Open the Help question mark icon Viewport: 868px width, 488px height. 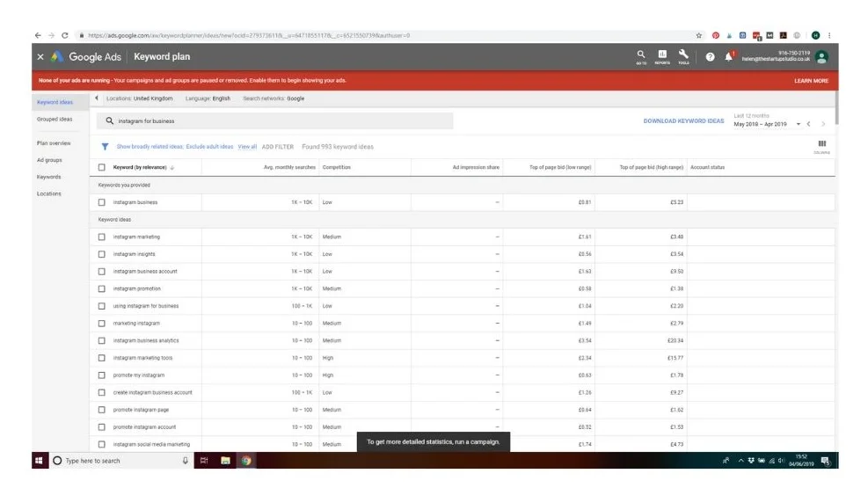[x=710, y=57]
